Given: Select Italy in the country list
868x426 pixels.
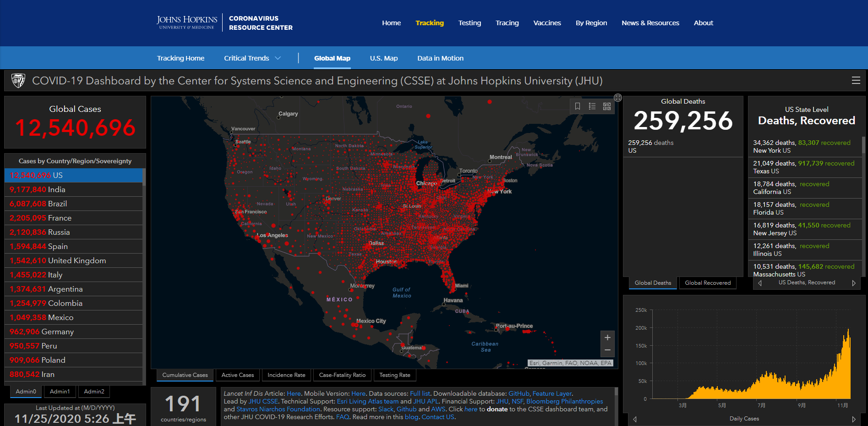Looking at the screenshot, I should (x=73, y=275).
